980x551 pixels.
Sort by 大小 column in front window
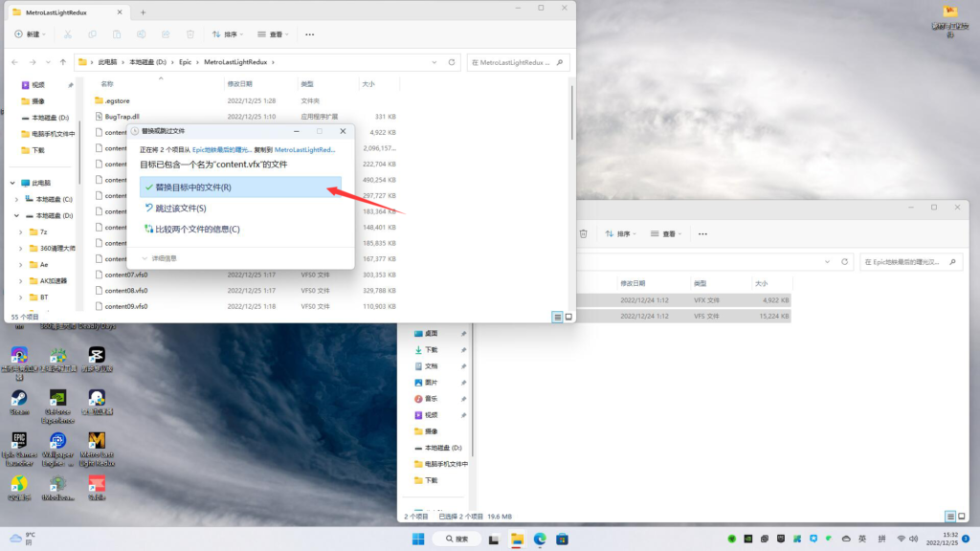(368, 84)
